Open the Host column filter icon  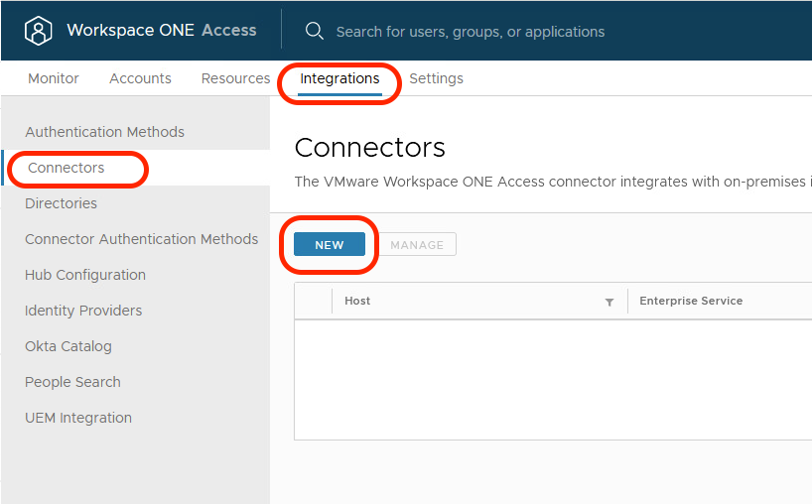[609, 302]
